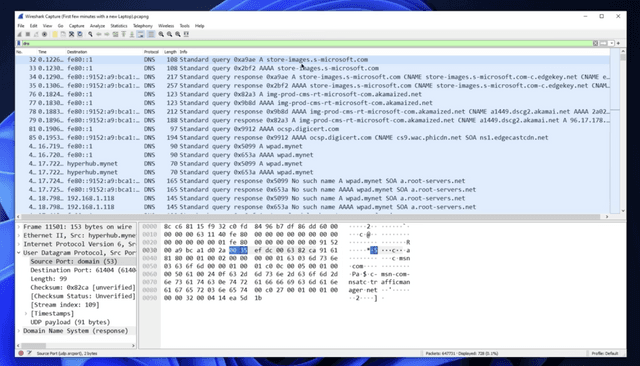The width and height of the screenshot is (640, 366).
Task: Expand the Ethernet II tree node
Action: [x=19, y=235]
